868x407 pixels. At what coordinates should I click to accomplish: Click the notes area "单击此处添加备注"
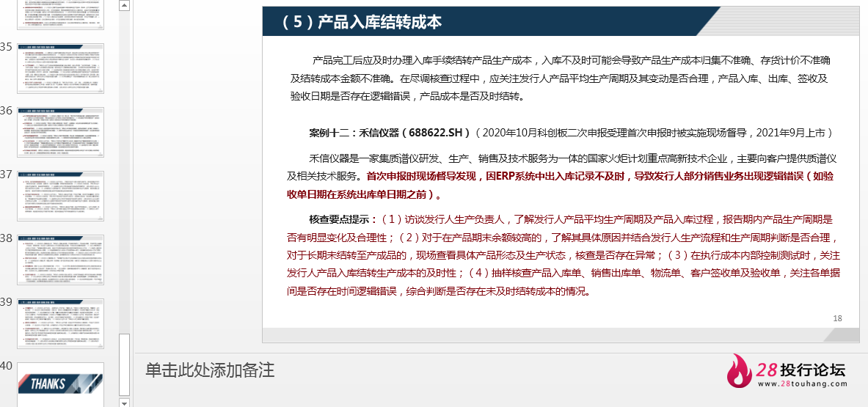coord(210,370)
